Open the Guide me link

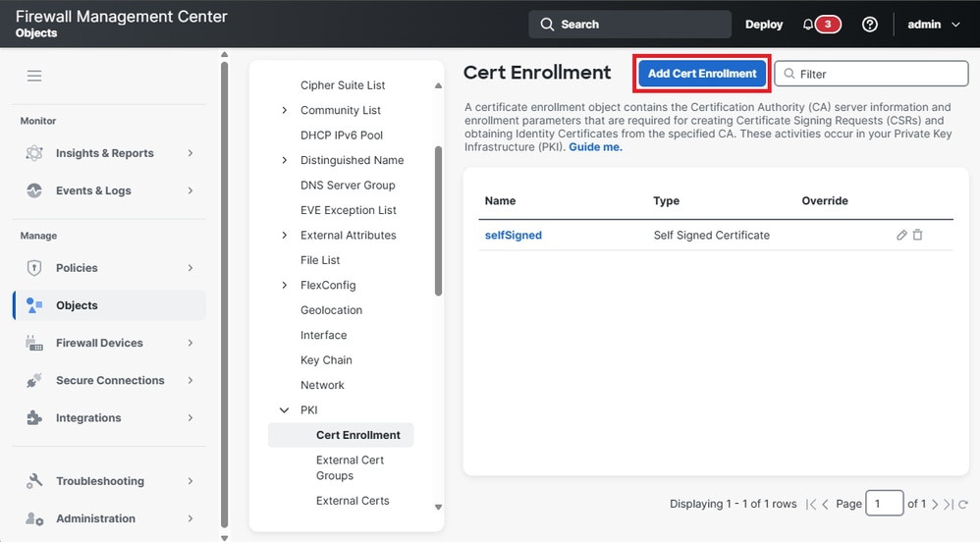(x=595, y=147)
